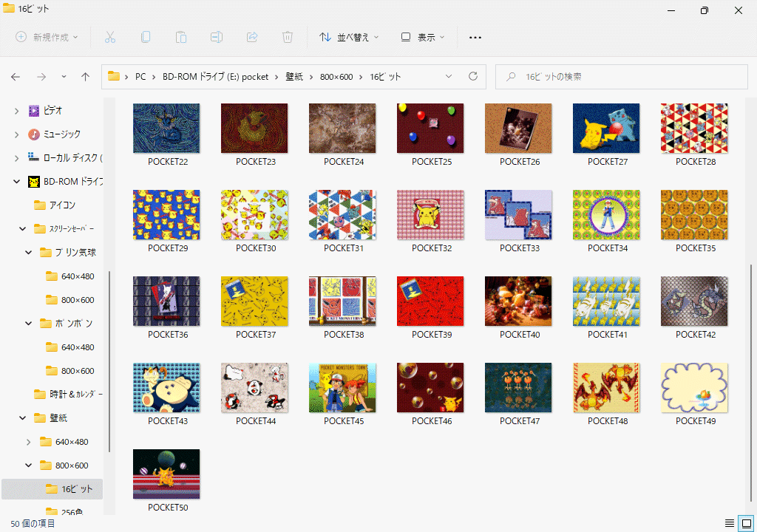Select the POCKET29 thumbnail
757x532 pixels.
(x=166, y=214)
